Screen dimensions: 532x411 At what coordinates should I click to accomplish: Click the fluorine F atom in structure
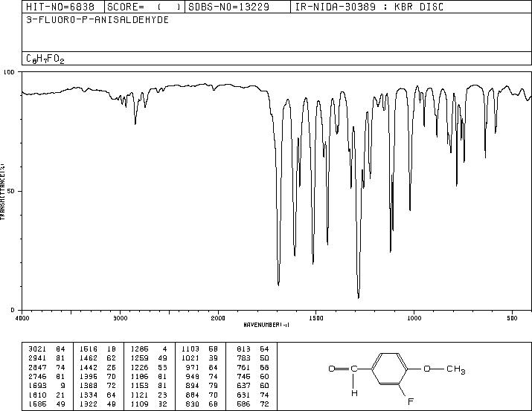tap(411, 402)
